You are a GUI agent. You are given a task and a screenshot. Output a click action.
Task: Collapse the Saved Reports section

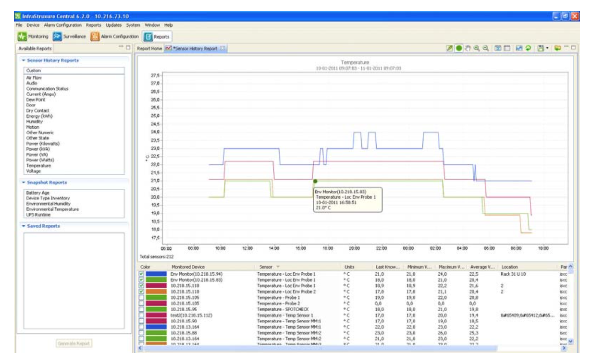pyautogui.click(x=23, y=226)
